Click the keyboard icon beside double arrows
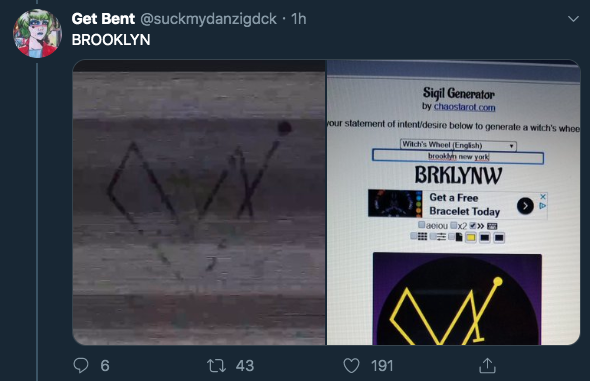590x381 pixels. pyautogui.click(x=492, y=226)
